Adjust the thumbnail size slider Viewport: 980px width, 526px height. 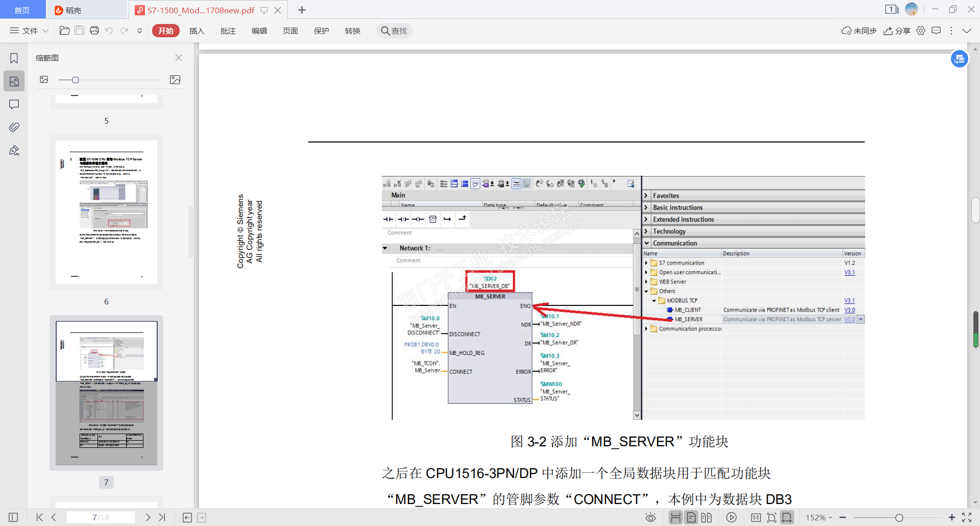[76, 80]
